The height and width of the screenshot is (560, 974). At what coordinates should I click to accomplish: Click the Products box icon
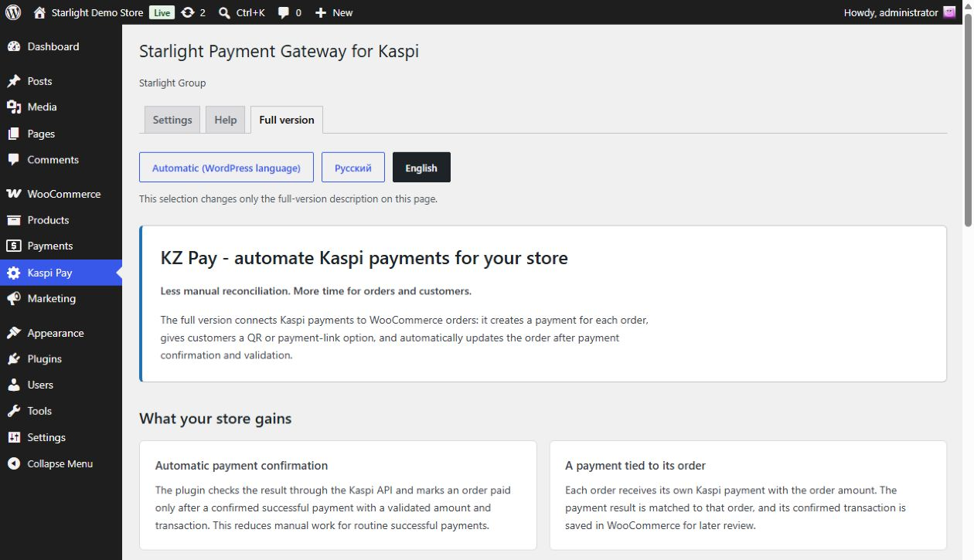coord(14,220)
